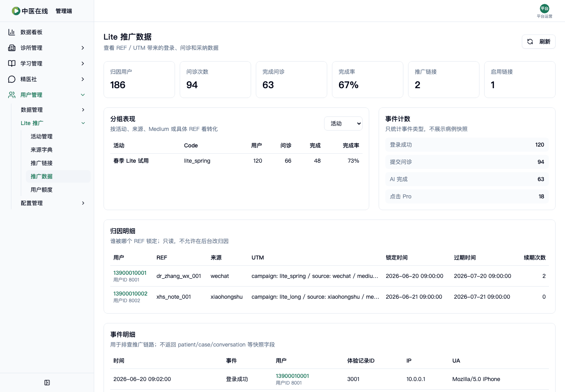The height and width of the screenshot is (392, 565).
Task: Click the 精医社 chat bubble icon
Action: point(12,79)
